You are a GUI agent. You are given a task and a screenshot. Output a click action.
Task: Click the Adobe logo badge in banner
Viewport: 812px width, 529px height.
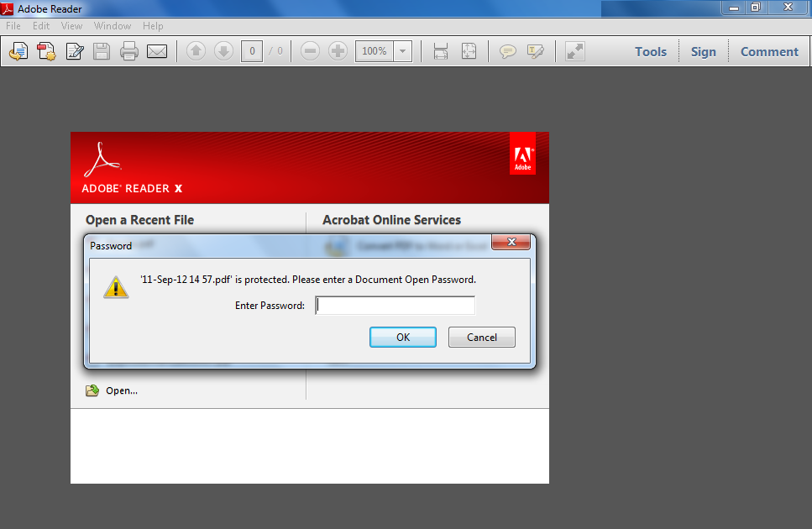[522, 153]
